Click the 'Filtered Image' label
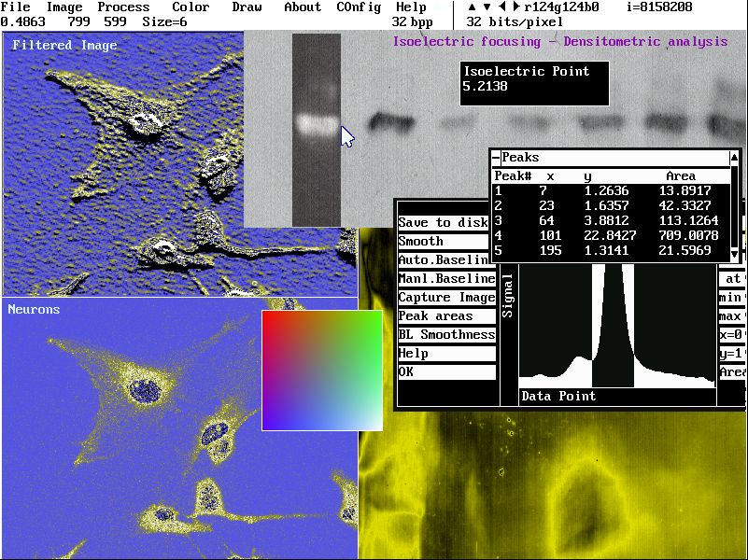The width and height of the screenshot is (748, 560). tap(64, 46)
